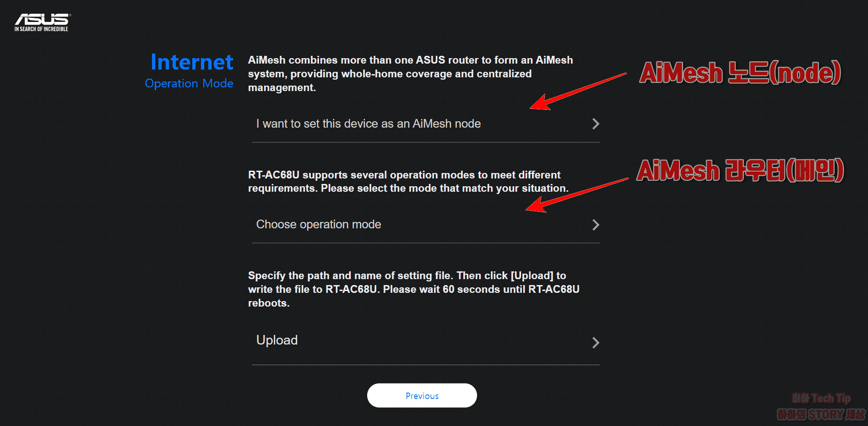
Task: Click the arrow icon beside Upload
Action: pos(596,342)
